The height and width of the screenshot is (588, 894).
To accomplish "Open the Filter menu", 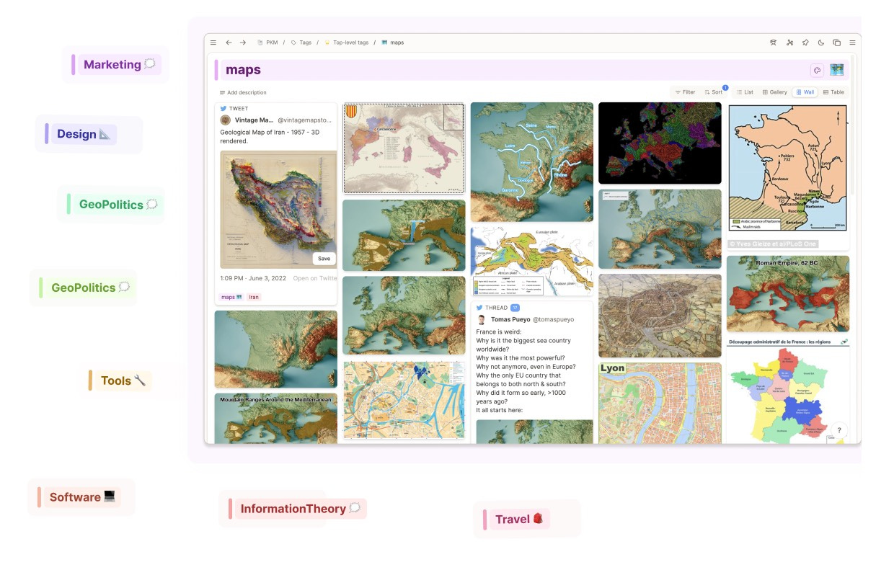I will click(x=685, y=92).
